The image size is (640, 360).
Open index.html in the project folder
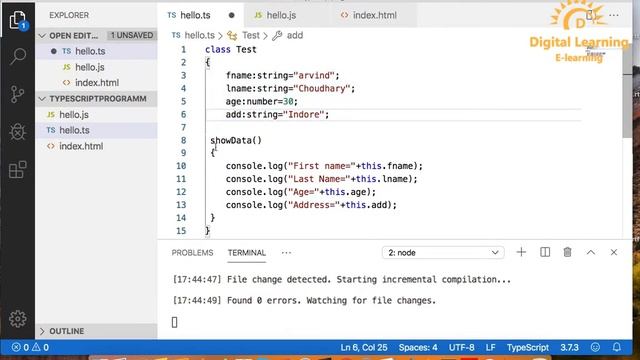[96, 146]
